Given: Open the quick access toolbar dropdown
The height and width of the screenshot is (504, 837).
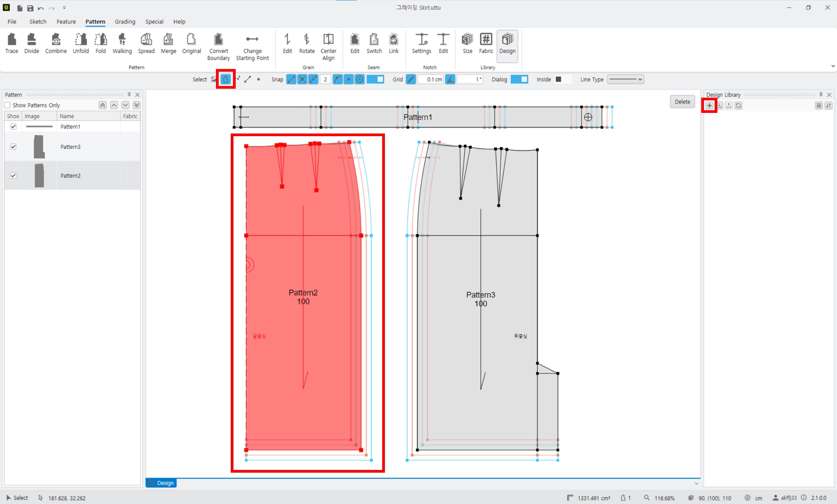Looking at the screenshot, I should [64, 8].
